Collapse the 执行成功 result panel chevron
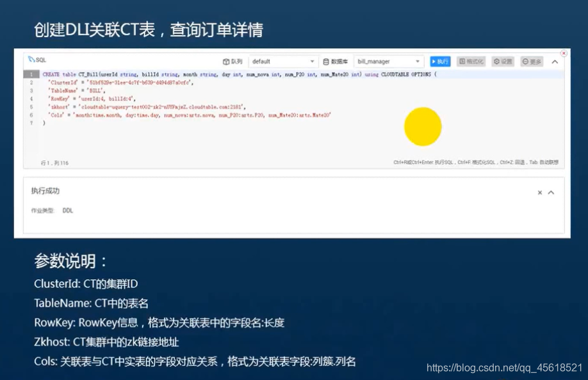588x380 pixels. [553, 192]
